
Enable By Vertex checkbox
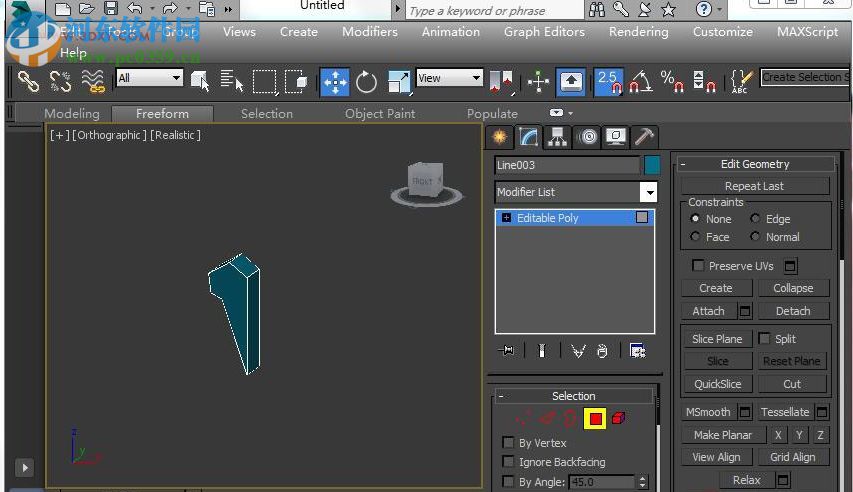pyautogui.click(x=508, y=442)
